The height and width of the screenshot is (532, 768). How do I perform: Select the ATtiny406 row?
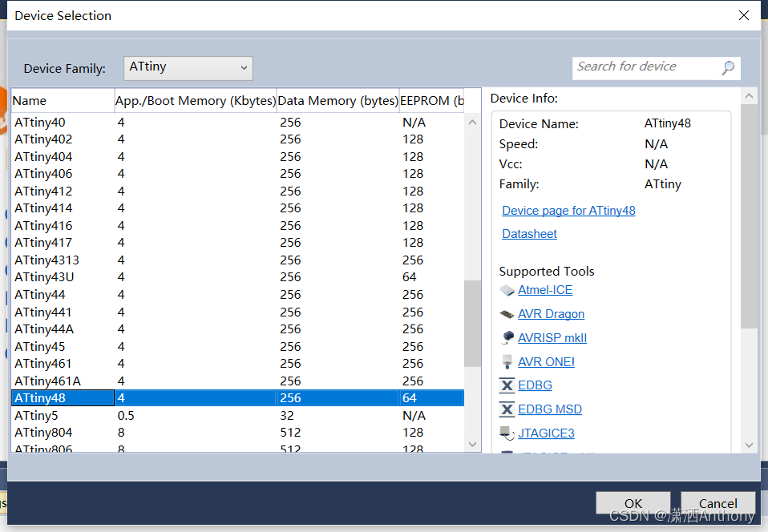tap(237, 174)
